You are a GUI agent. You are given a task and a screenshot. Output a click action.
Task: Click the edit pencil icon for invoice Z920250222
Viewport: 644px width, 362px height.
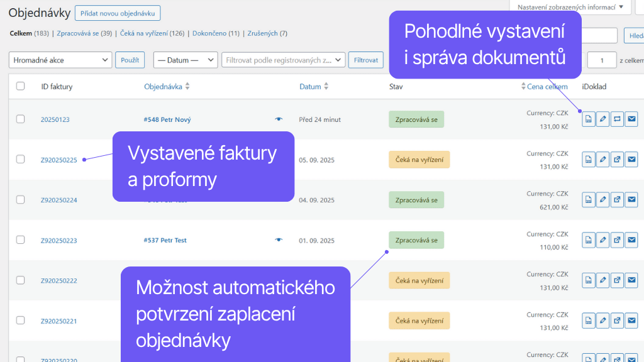tap(602, 280)
